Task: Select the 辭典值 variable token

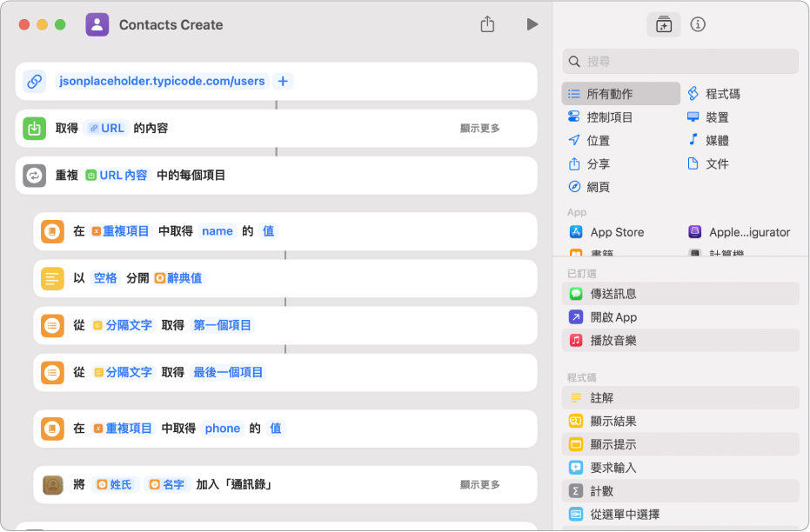Action: coord(178,278)
